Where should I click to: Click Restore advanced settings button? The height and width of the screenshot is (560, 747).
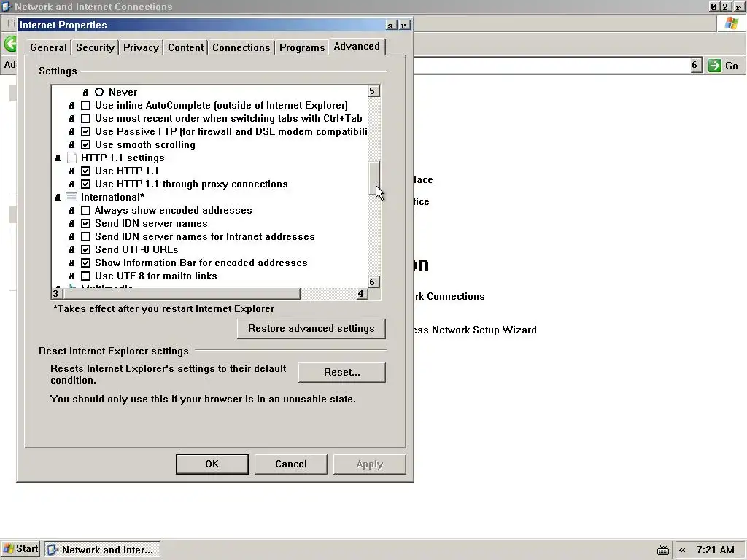[311, 329]
